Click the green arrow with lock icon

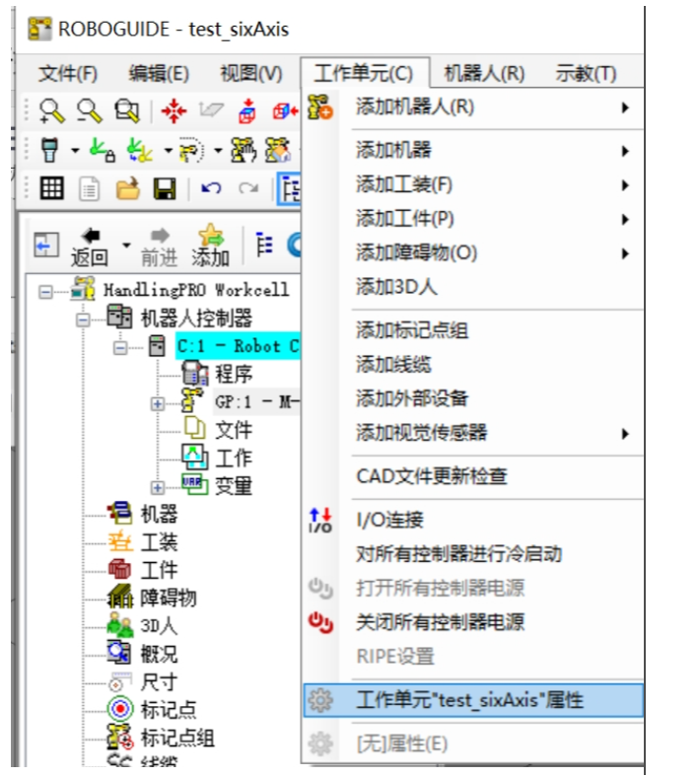point(103,150)
